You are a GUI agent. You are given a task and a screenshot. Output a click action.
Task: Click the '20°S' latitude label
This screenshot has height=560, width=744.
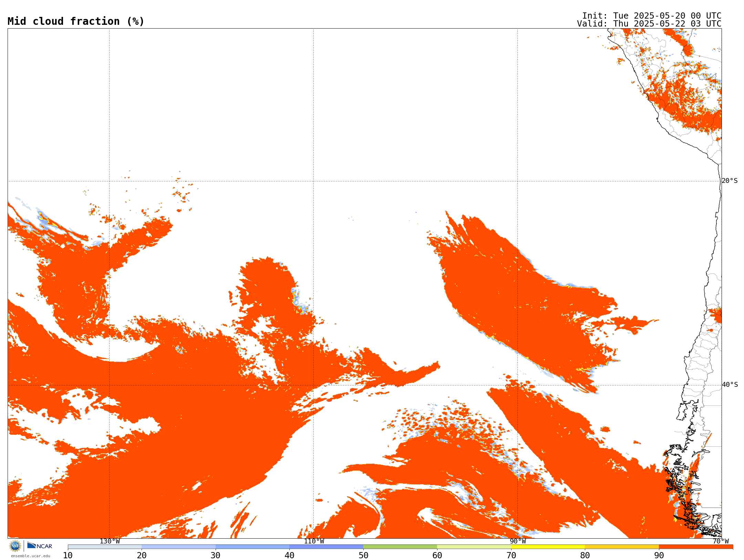tap(730, 181)
